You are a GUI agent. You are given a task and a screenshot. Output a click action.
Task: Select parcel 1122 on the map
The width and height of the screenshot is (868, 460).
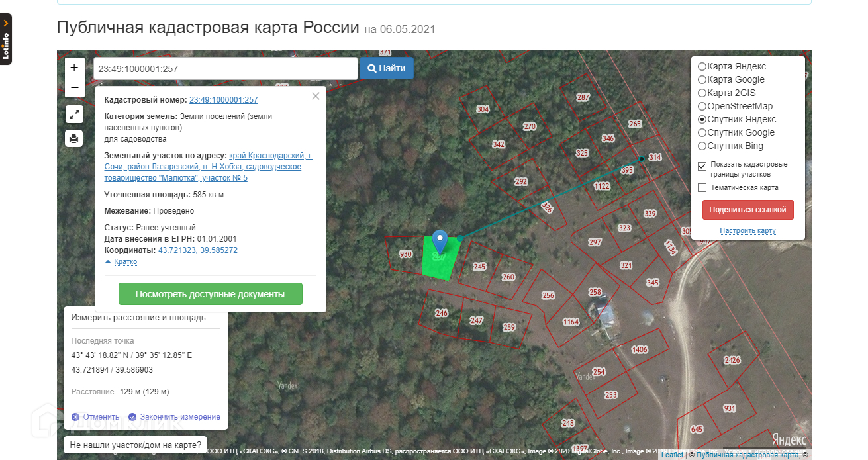[602, 187]
